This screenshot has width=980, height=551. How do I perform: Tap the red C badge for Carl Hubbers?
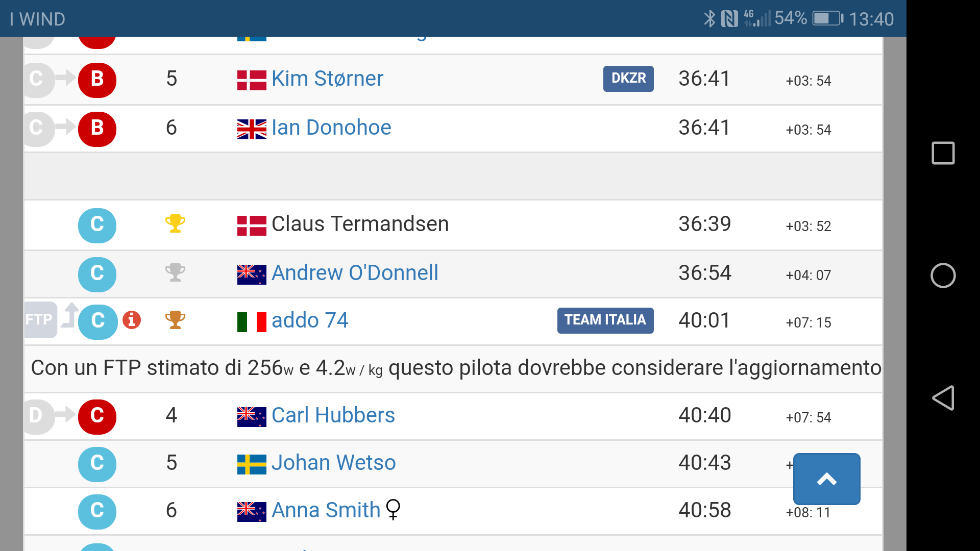click(97, 416)
